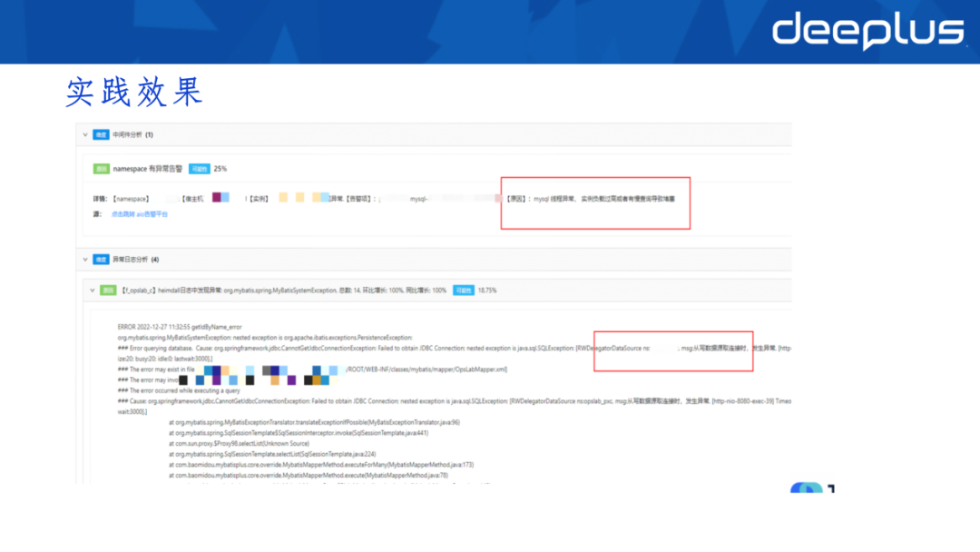Click the green badge before namespace 有异常告警

point(102,169)
